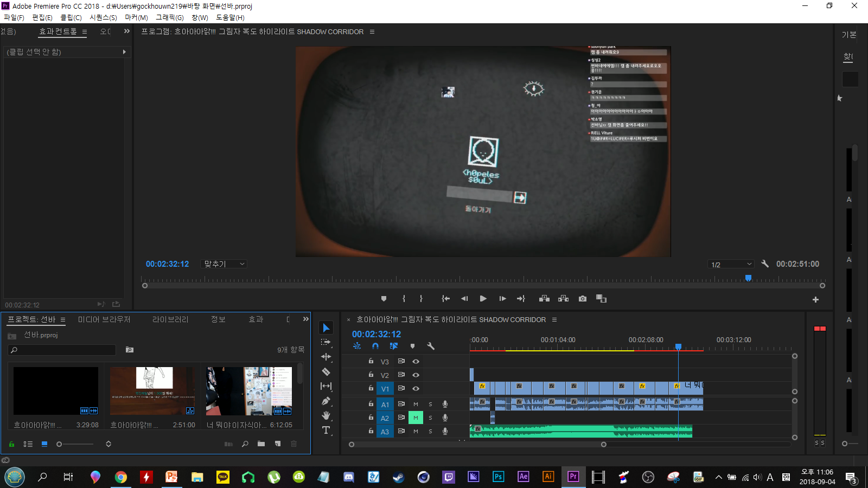Toggle nest sequence insert mode
This screenshot has height=488, width=868.
357,346
